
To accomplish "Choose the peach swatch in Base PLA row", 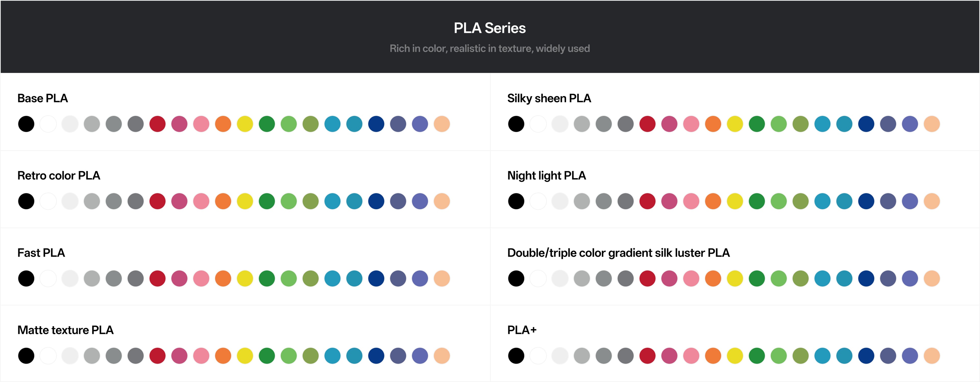I will pos(442,124).
